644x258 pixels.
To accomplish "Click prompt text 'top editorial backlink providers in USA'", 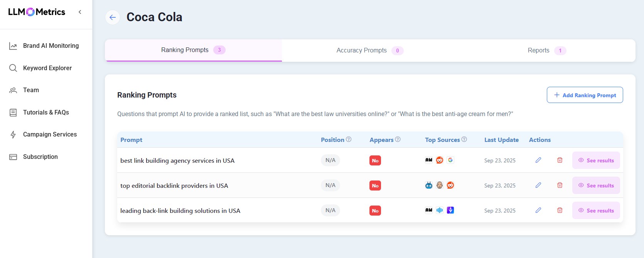I will pyautogui.click(x=174, y=186).
